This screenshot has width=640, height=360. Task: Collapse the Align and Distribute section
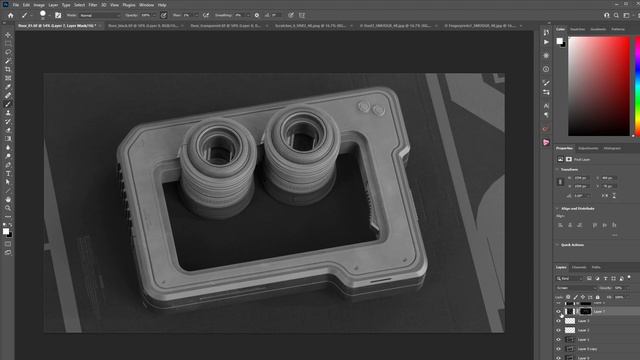tap(557, 209)
